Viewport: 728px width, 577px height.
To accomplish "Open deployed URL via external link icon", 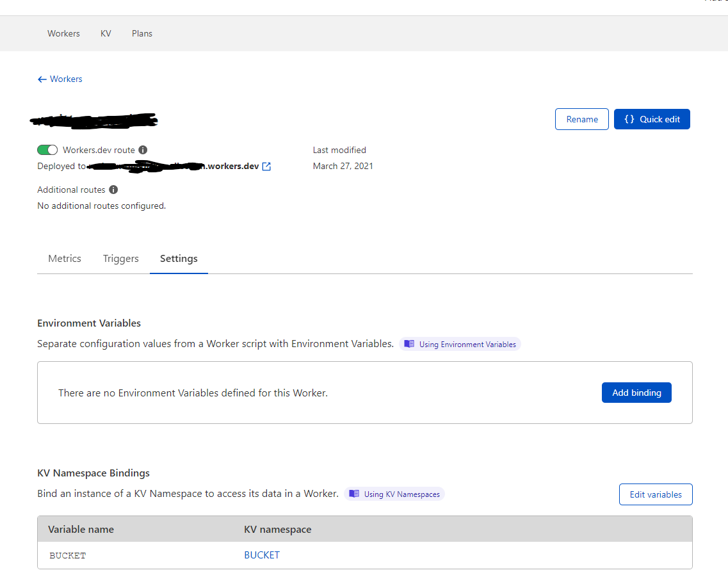I will point(266,166).
